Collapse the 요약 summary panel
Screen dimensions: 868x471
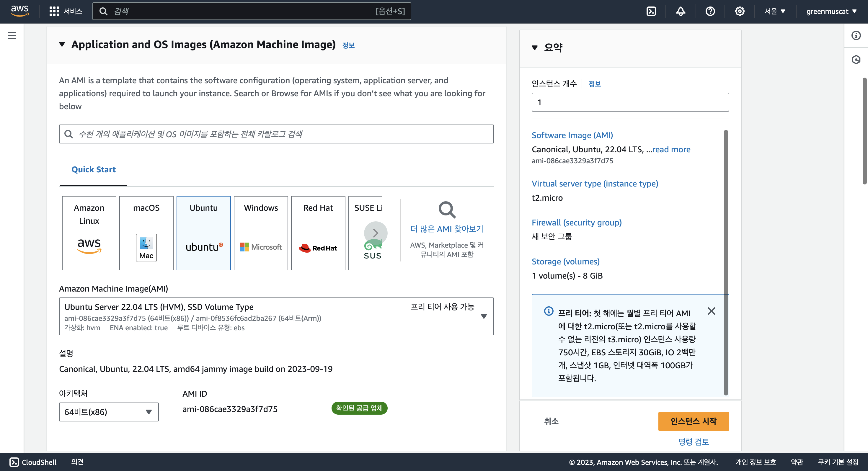534,48
